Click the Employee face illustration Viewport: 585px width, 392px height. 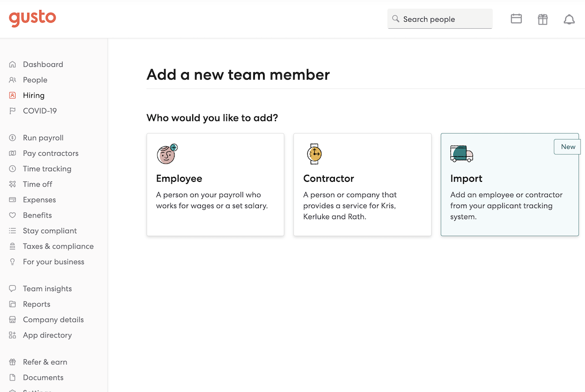[x=167, y=154]
